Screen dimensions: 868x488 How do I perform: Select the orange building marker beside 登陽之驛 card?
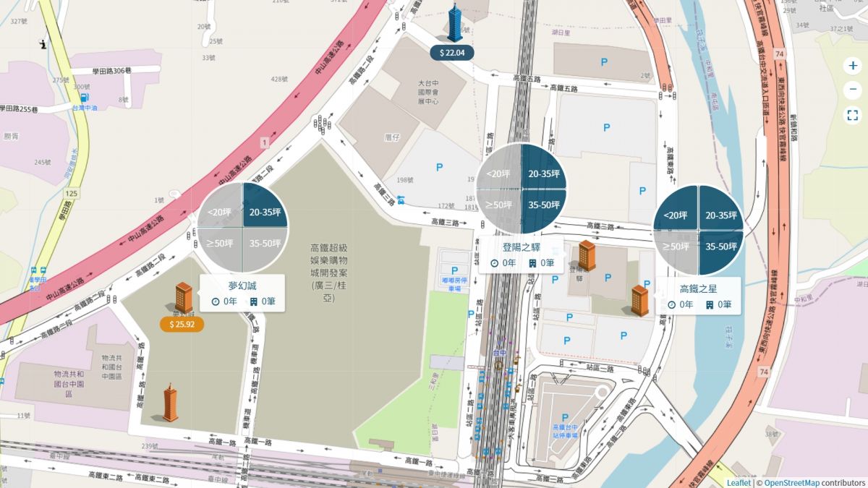pos(587,256)
